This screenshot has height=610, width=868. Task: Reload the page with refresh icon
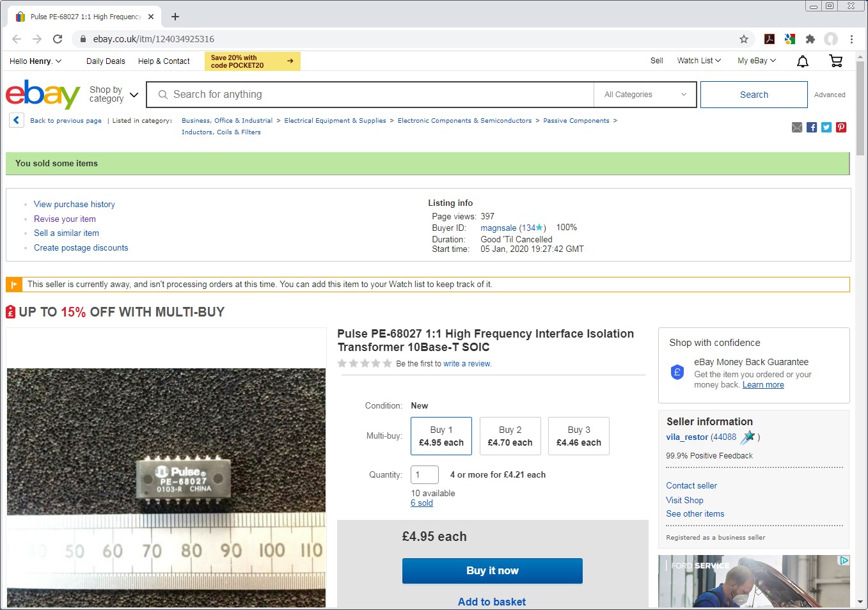[x=58, y=39]
